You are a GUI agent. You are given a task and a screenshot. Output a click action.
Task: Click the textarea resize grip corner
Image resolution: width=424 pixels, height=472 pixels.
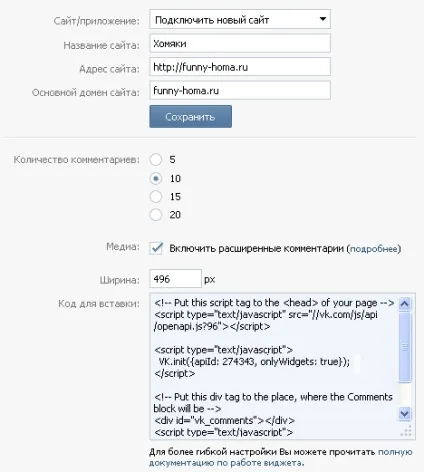(x=406, y=431)
